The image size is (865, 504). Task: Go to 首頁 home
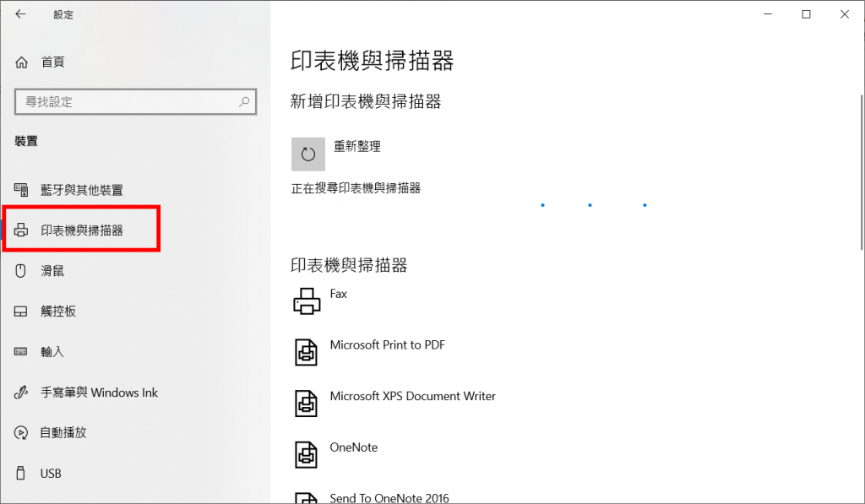point(53,62)
